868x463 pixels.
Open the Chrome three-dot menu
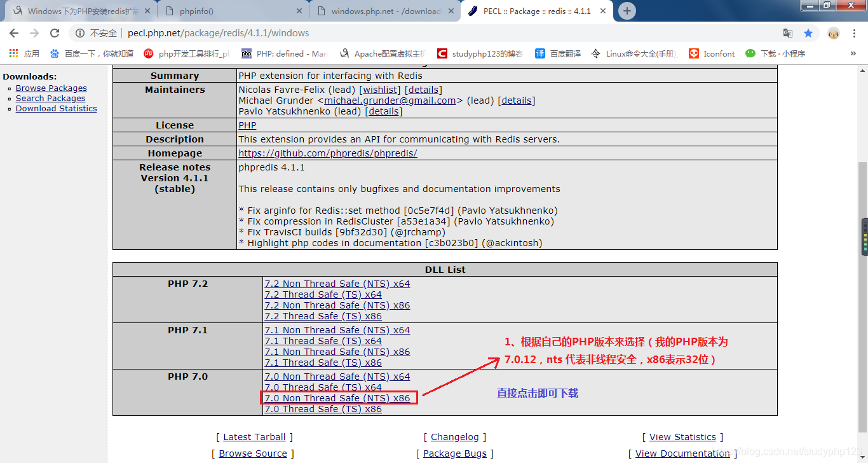[854, 33]
